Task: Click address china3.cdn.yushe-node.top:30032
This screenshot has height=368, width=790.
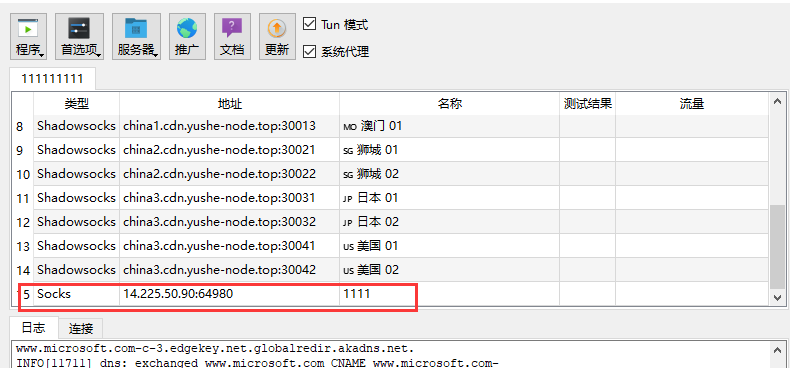Action: [x=220, y=222]
